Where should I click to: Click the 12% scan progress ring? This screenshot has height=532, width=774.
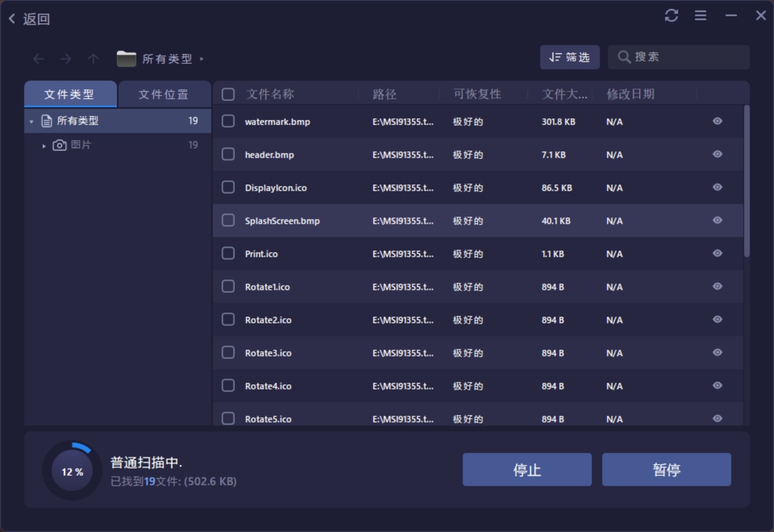pos(72,471)
